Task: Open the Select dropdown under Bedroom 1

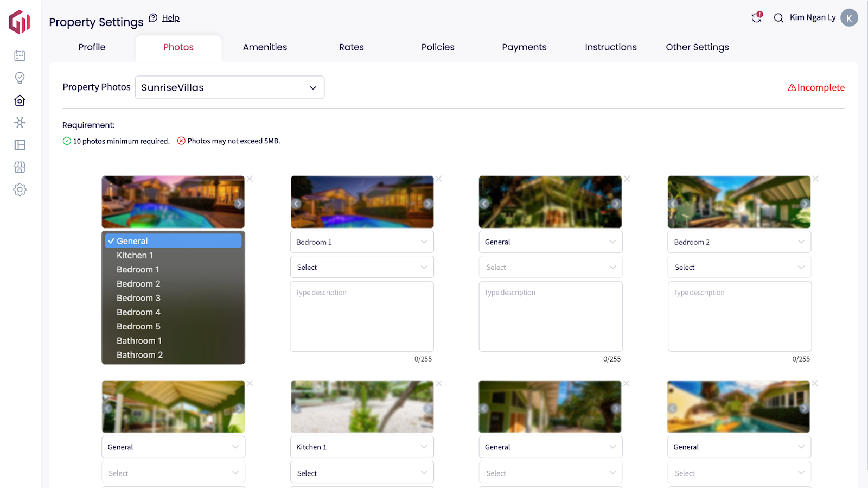Action: (x=362, y=267)
